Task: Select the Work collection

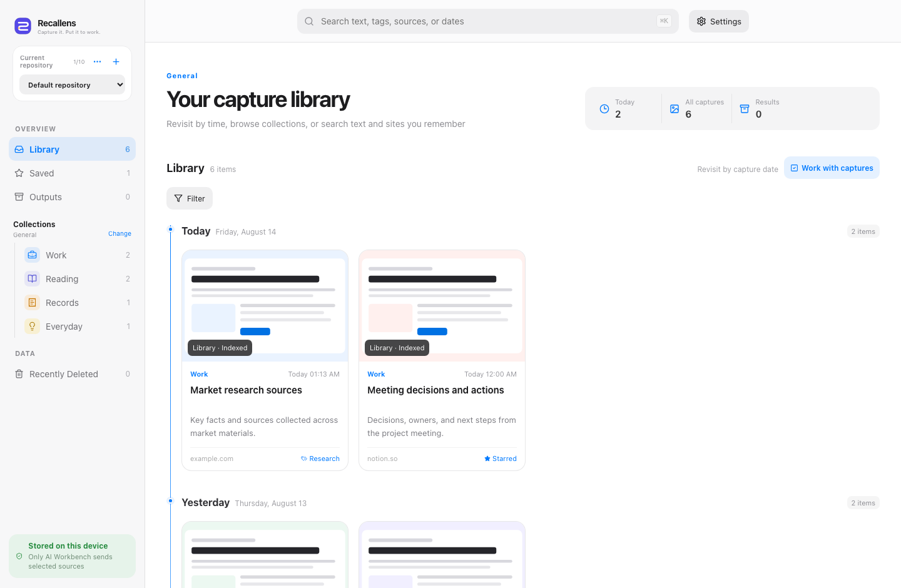Action: pos(77,255)
